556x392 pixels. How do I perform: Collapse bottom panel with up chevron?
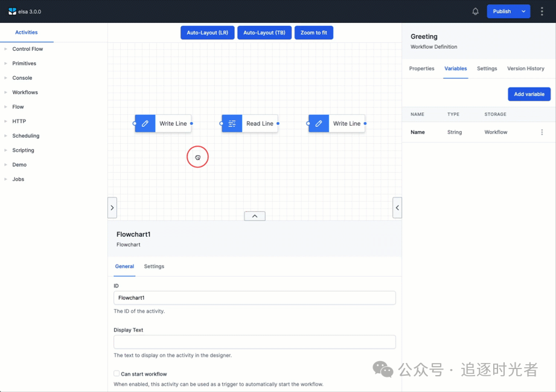(x=255, y=216)
